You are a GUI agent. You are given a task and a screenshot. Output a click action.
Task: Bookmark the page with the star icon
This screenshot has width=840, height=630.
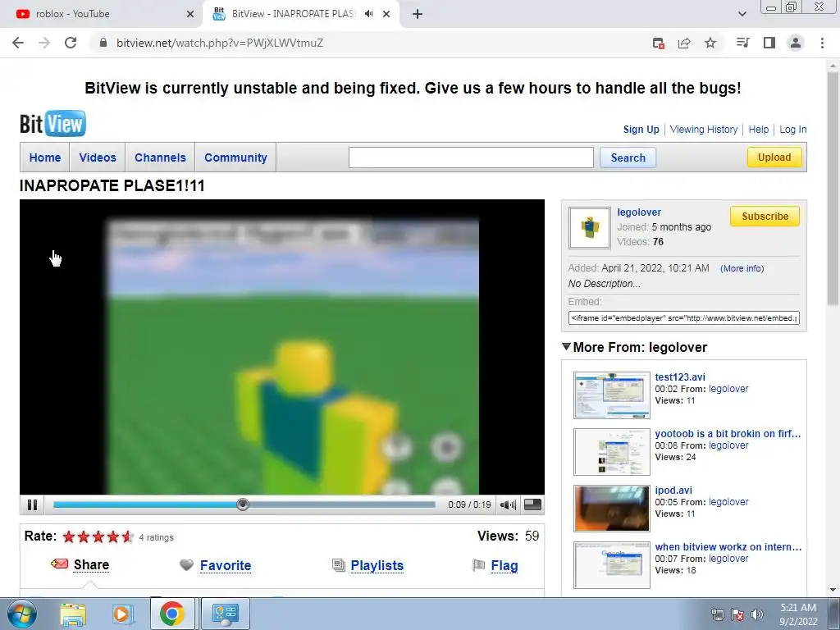[x=710, y=43]
